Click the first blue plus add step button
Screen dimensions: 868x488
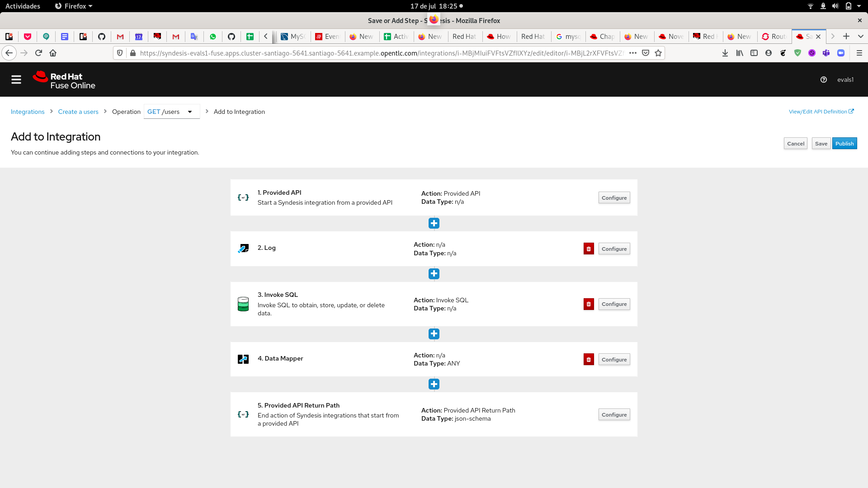point(434,223)
